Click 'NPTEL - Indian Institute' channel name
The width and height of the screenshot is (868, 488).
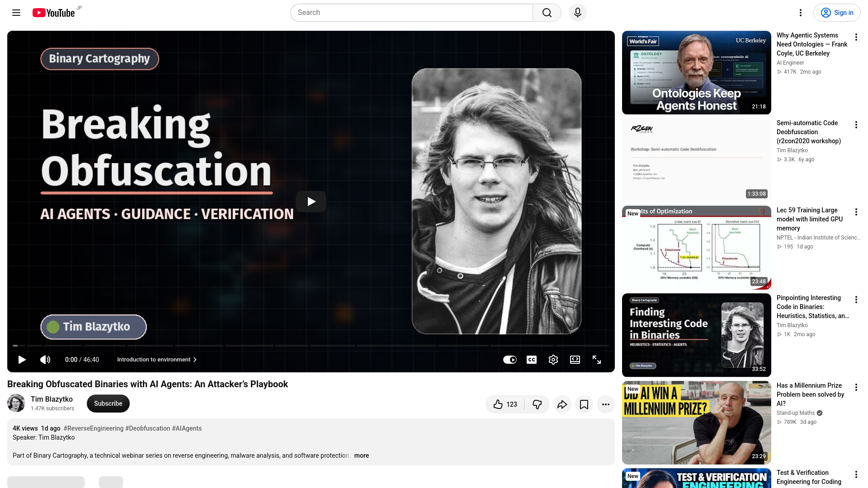pos(818,238)
